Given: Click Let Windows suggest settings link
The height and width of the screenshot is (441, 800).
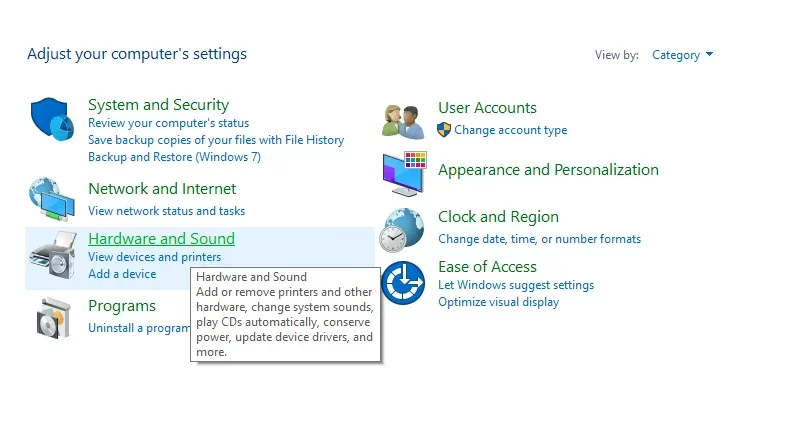Looking at the screenshot, I should [x=516, y=285].
